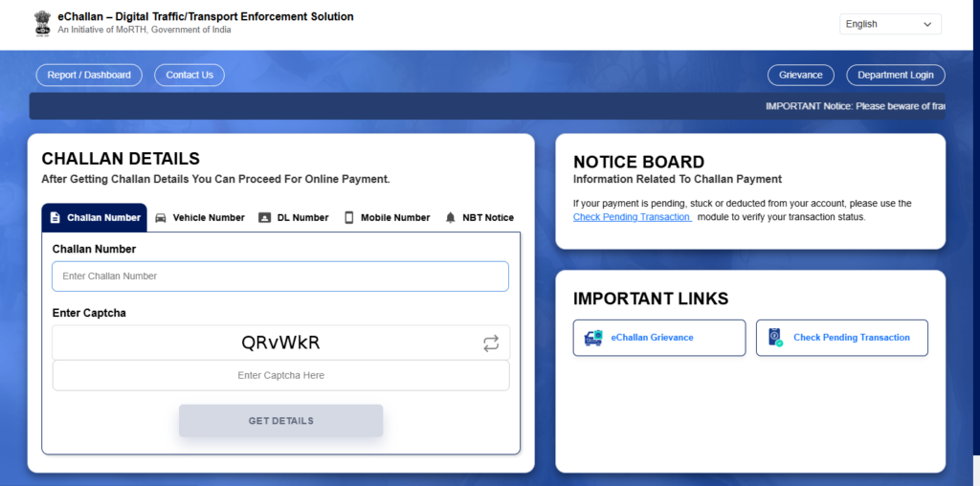Focus the Enter Challan Number field
The height and width of the screenshot is (486, 980).
(280, 276)
